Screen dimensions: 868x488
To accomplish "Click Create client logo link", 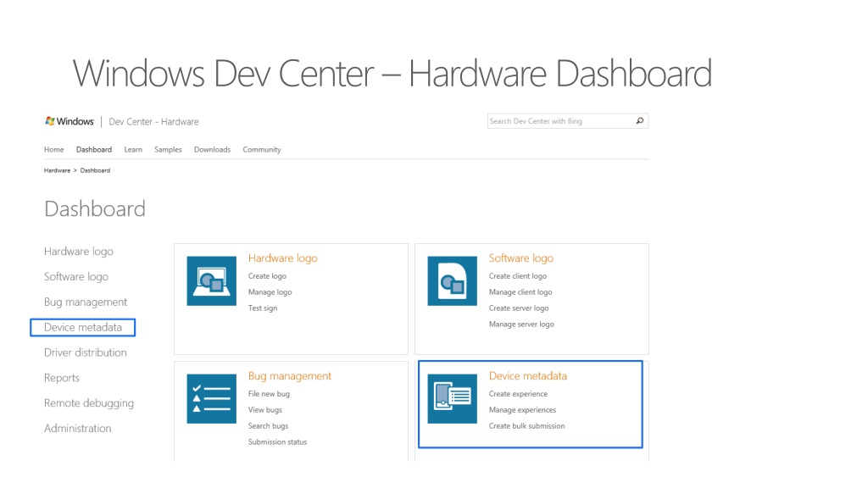I will point(518,275).
